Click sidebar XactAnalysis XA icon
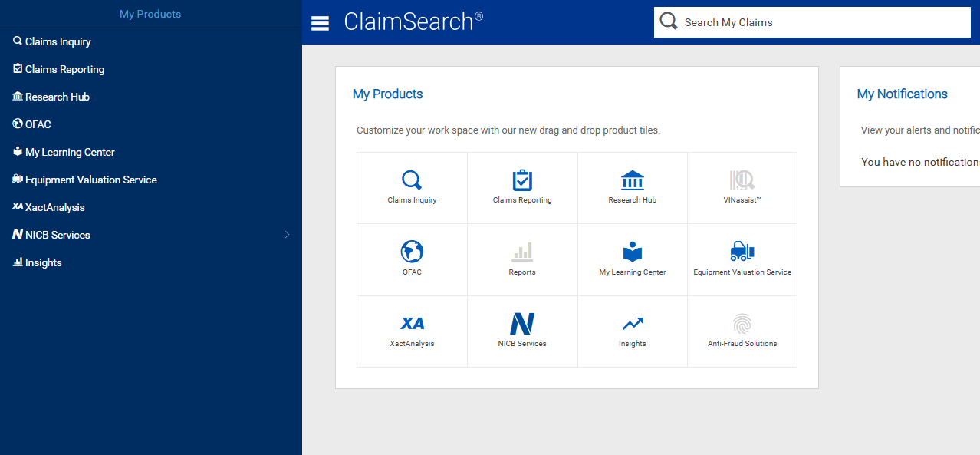Screen dimensions: 980x455 [x=18, y=207]
